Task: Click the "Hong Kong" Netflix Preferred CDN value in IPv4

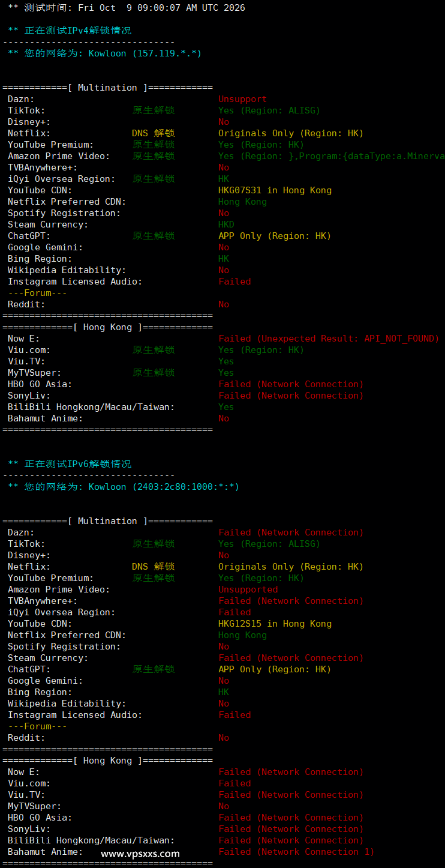Action: click(242, 202)
